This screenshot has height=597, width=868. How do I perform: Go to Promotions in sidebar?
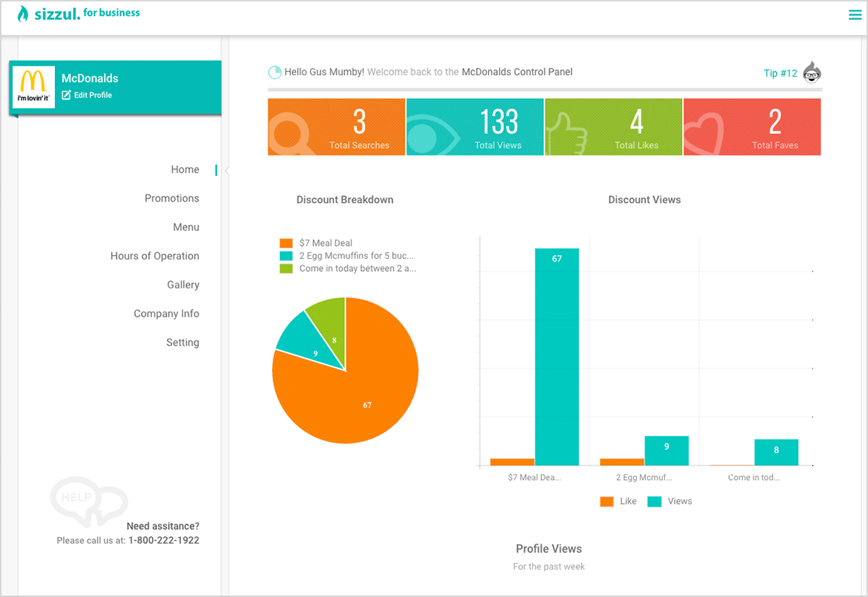[x=171, y=198]
